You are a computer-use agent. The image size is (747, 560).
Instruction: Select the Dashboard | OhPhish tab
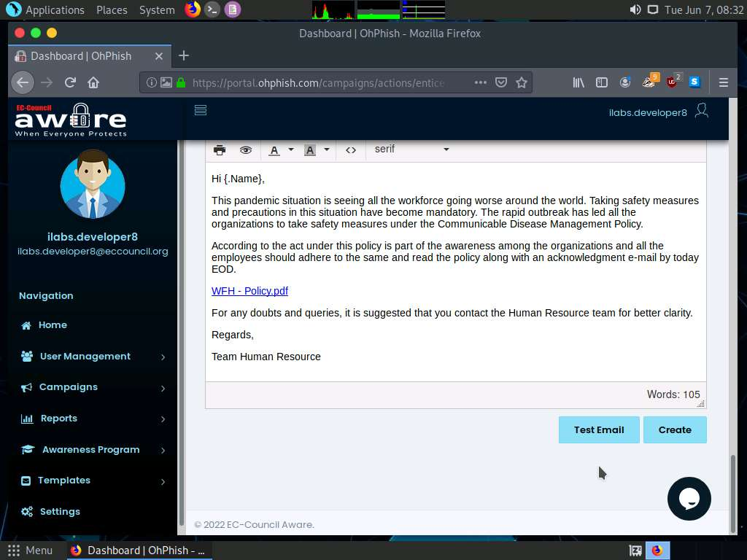tap(90, 56)
